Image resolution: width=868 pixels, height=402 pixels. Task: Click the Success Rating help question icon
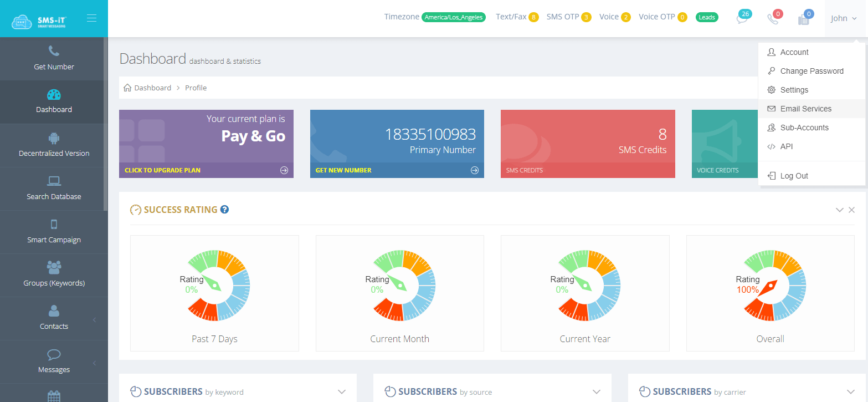(224, 210)
